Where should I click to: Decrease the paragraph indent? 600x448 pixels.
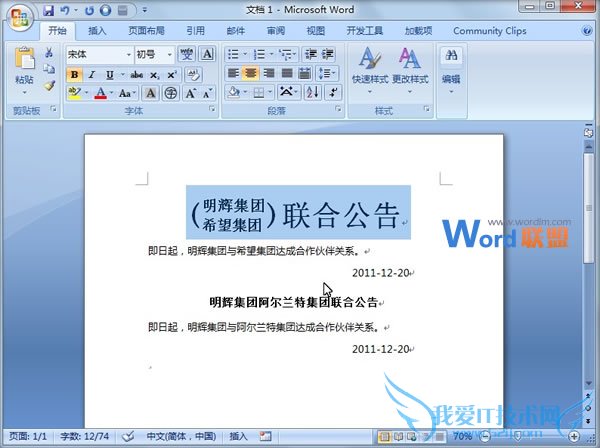click(311, 54)
